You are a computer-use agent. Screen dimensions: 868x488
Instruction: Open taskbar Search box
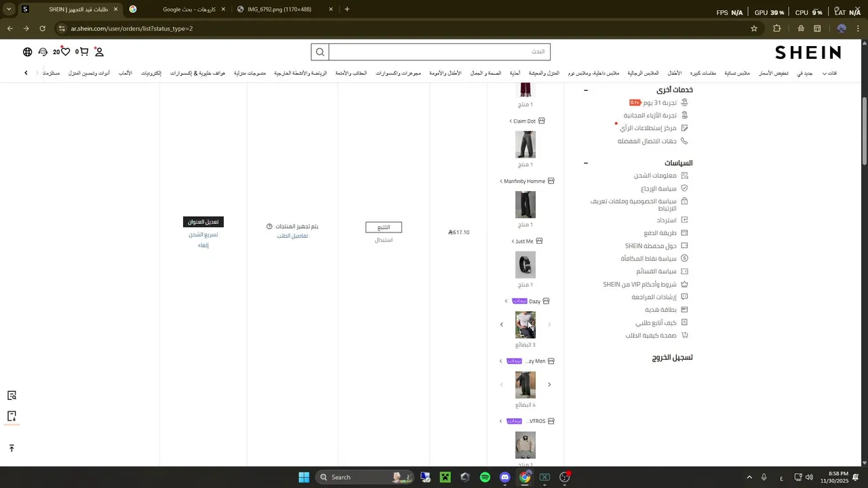(364, 477)
